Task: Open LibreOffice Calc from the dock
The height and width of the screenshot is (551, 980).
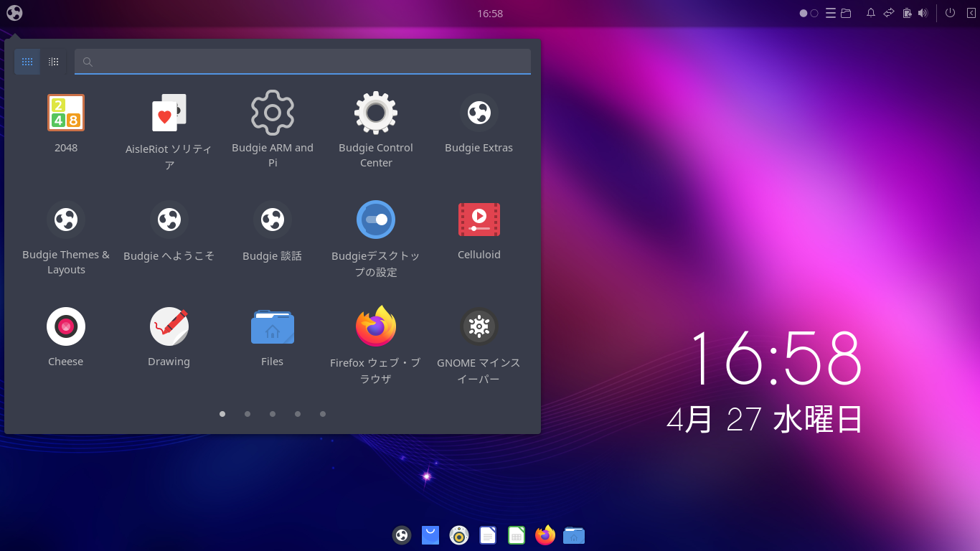Action: coord(517,535)
